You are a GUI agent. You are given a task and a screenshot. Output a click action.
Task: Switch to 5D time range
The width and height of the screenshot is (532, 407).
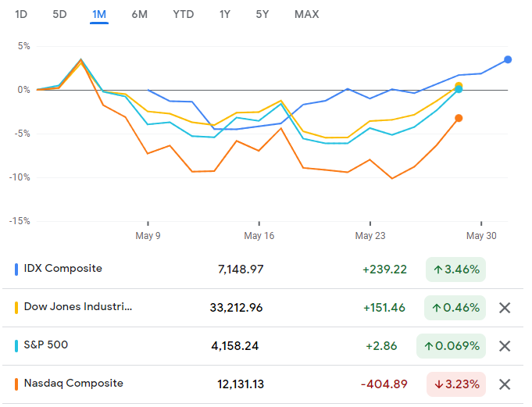pos(59,14)
